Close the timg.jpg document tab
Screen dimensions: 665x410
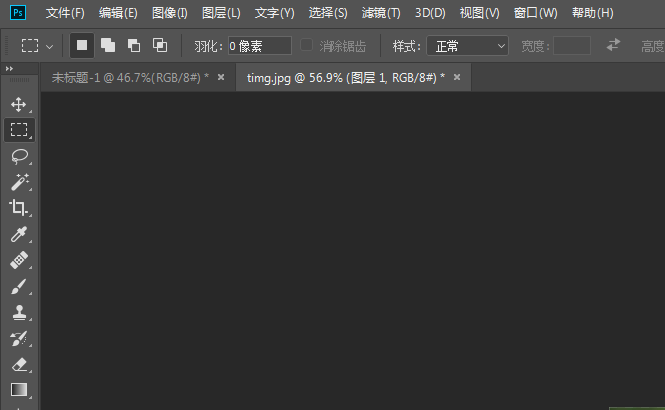coord(457,77)
